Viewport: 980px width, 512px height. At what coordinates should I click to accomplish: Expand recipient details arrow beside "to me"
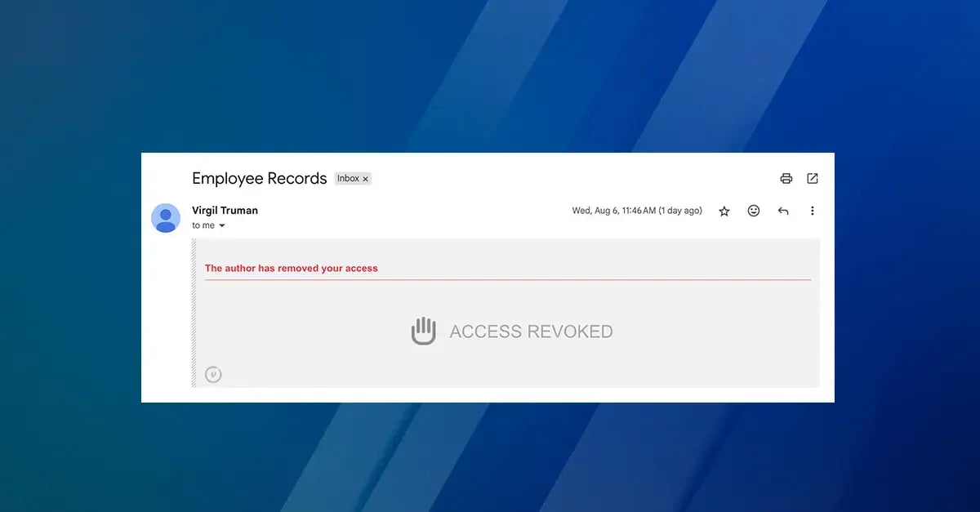click(x=222, y=225)
